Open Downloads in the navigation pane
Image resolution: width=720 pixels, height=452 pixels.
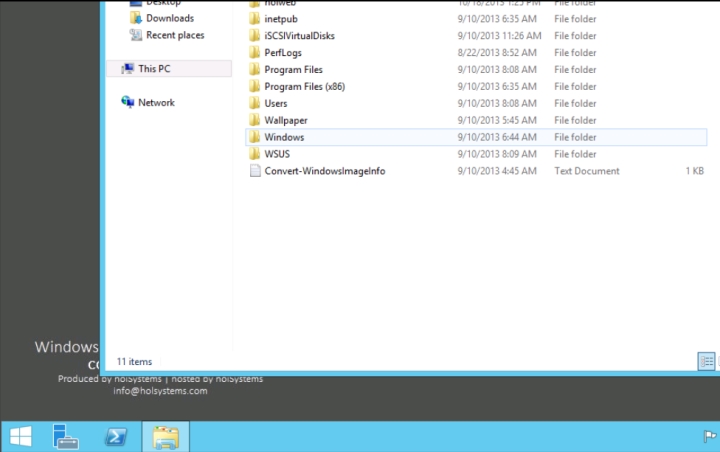coord(169,18)
